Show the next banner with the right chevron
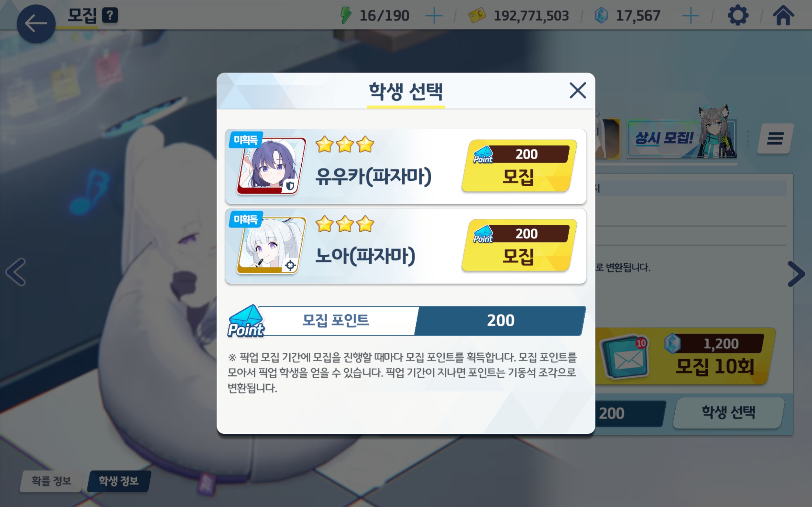Screen dimensions: 812x507 (x=796, y=273)
